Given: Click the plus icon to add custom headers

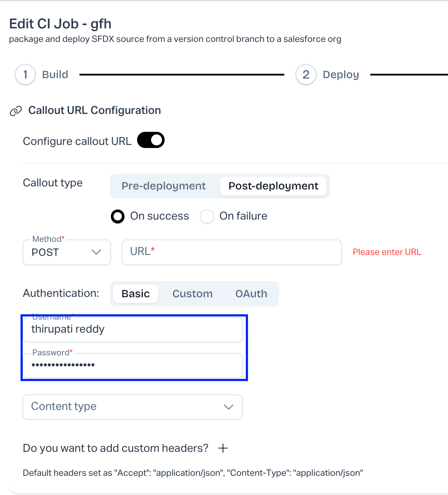Looking at the screenshot, I should pyautogui.click(x=223, y=448).
